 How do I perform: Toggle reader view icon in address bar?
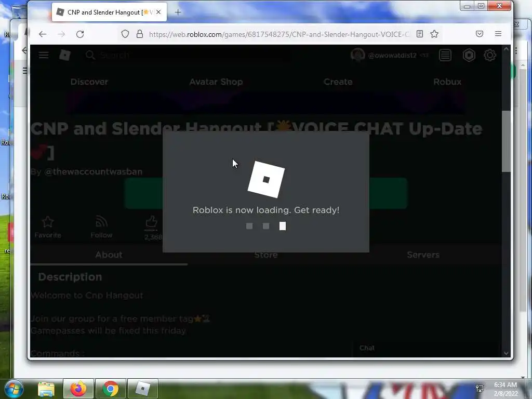coord(420,34)
